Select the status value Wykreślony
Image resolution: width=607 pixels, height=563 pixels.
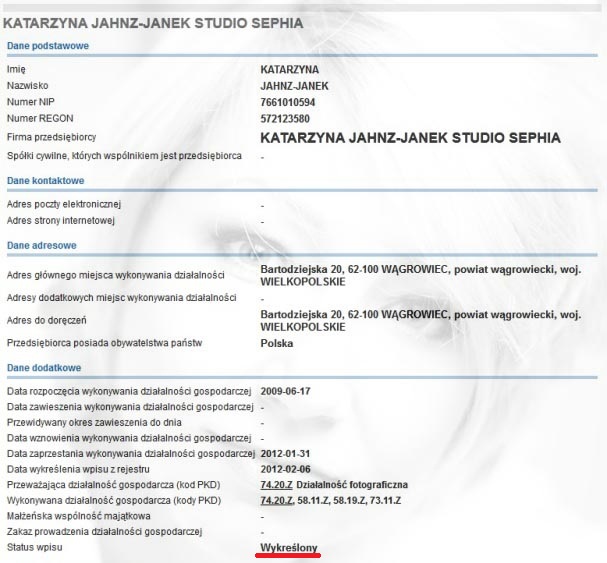(289, 548)
